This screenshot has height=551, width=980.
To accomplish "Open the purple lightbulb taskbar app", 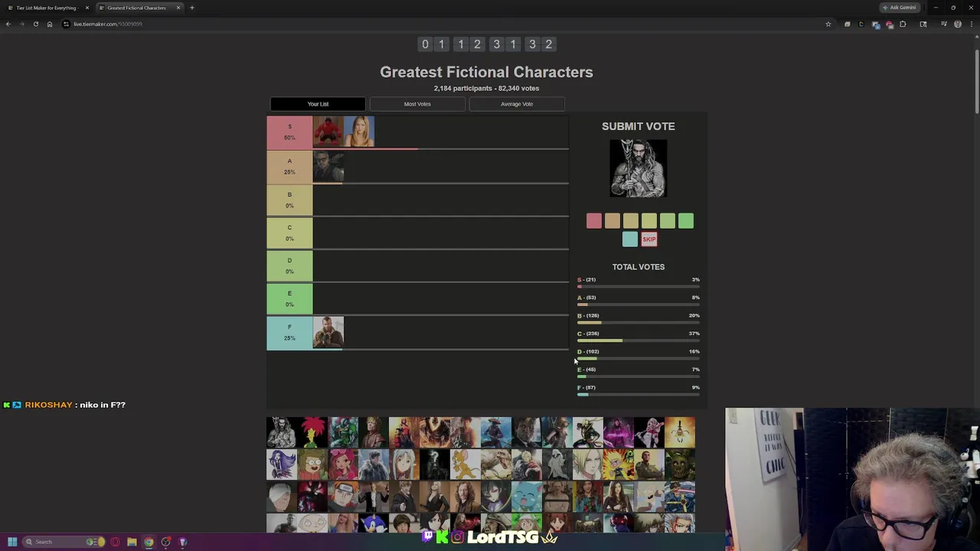I will [x=183, y=542].
